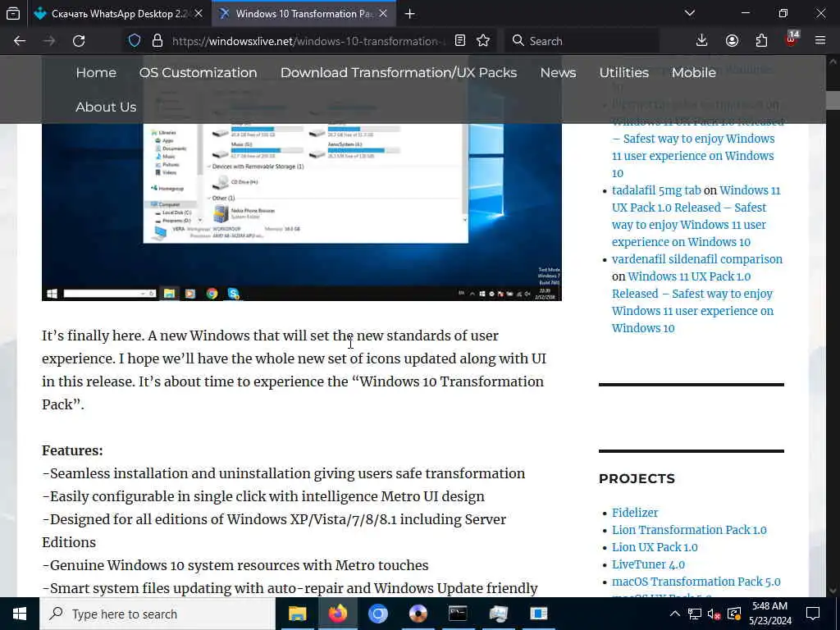This screenshot has height=630, width=840.
Task: Close the Windows 10 Transformation Pack tab
Action: coord(383,14)
